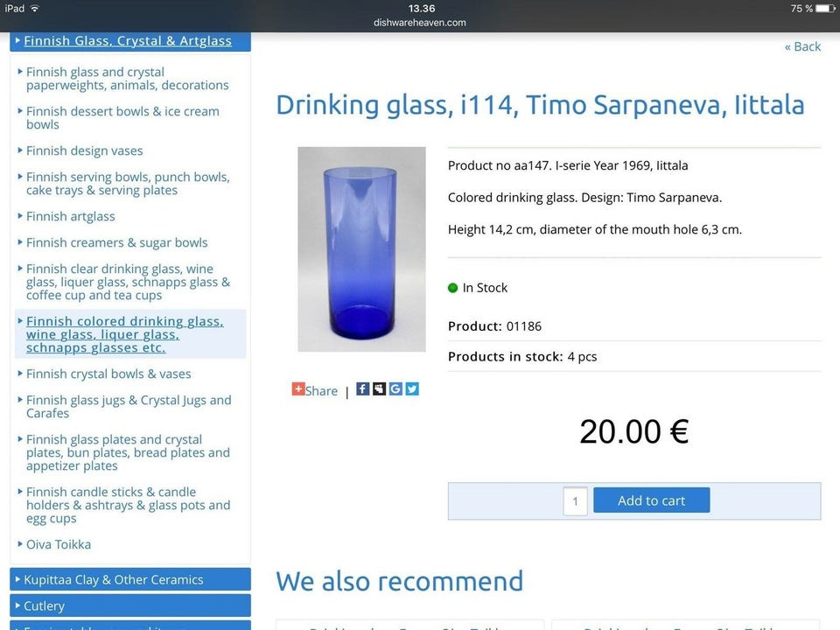Open Finnish crystal bowls & vases
Viewport: 840px width, 630px height.
tap(108, 374)
